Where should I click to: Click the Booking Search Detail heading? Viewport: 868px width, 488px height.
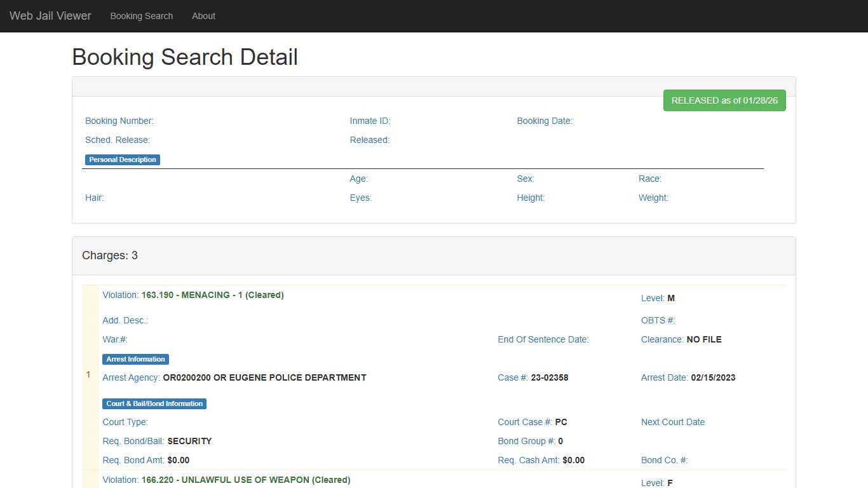pyautogui.click(x=185, y=57)
